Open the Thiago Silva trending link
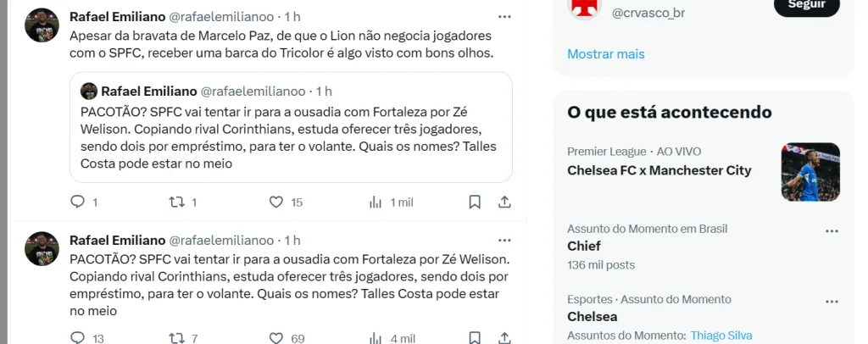Image resolution: width=868 pixels, height=344 pixels. click(x=721, y=336)
